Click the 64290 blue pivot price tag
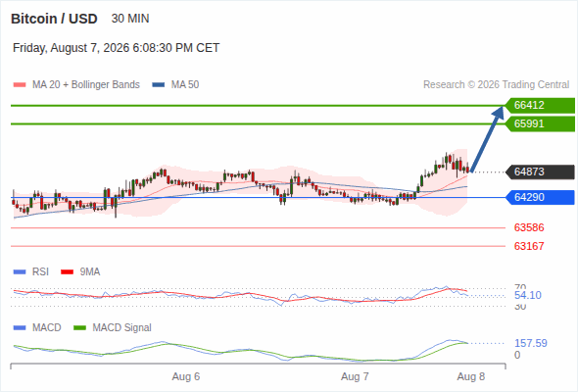The height and width of the screenshot is (392, 578). pos(540,197)
